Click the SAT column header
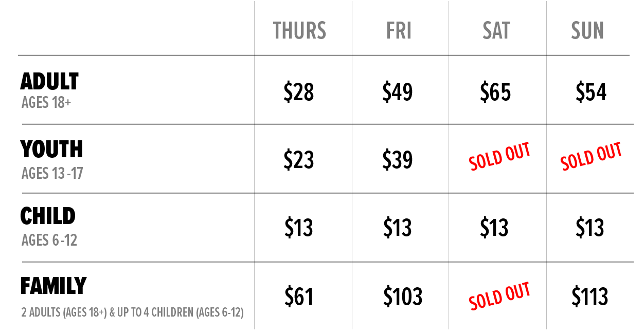 pos(496,31)
